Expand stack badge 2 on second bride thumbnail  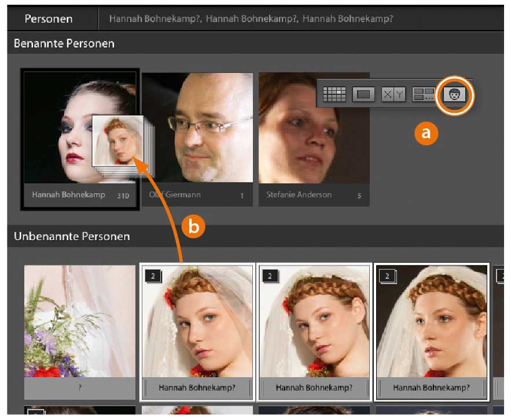(270, 277)
